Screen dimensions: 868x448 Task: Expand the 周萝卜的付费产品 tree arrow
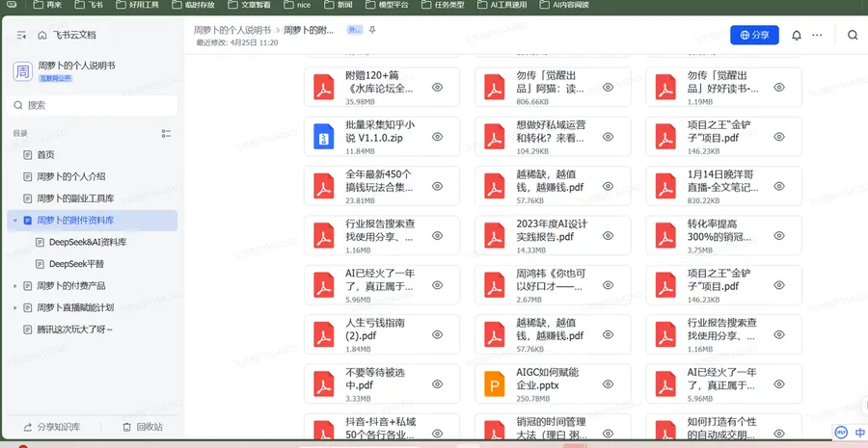tap(14, 286)
